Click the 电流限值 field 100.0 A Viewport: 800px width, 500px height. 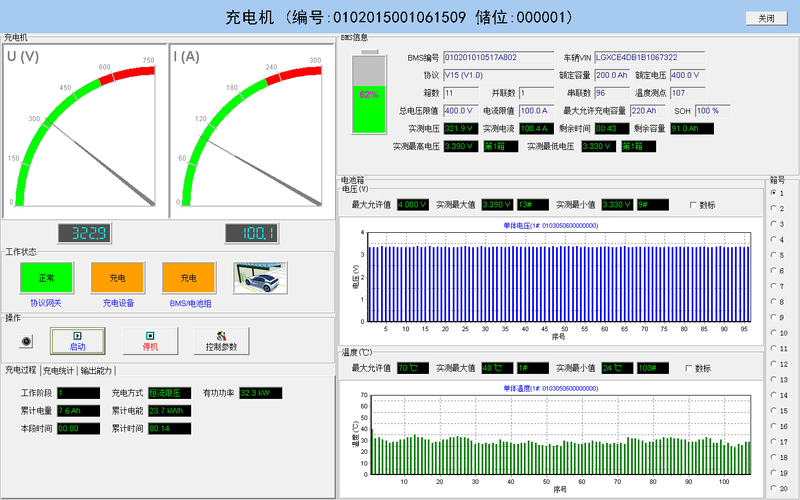click(536, 111)
